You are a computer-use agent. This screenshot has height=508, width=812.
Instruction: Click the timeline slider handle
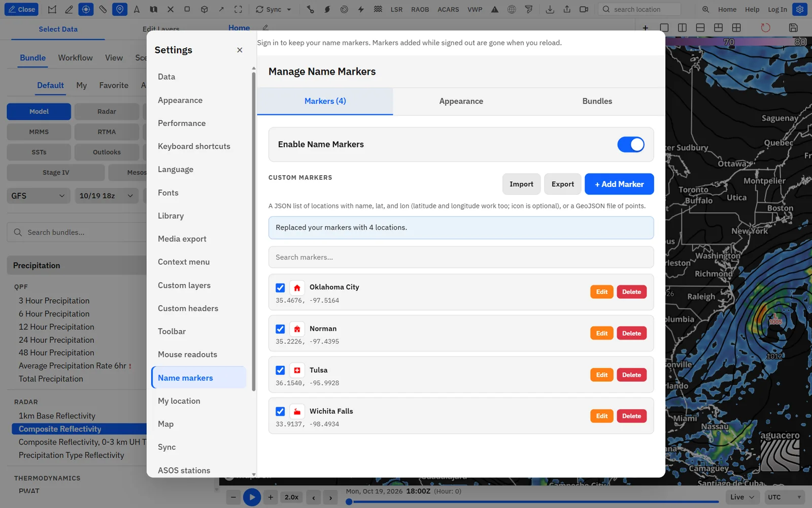[349, 502]
